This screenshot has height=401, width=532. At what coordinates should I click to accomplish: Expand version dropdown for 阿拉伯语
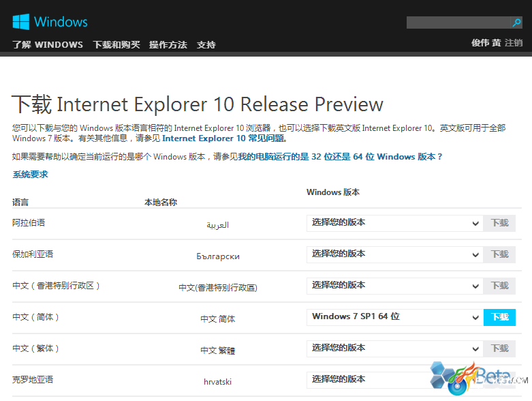(394, 223)
